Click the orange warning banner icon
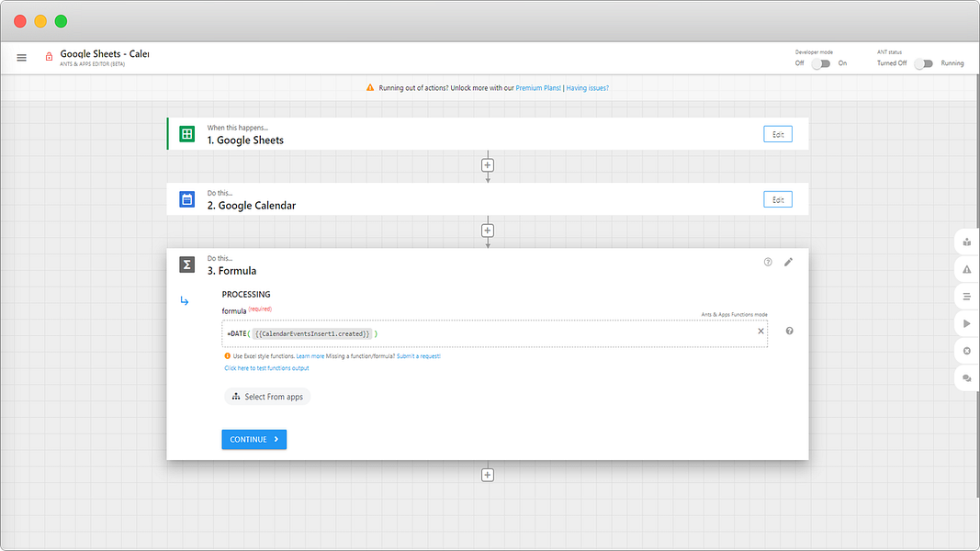 click(370, 87)
